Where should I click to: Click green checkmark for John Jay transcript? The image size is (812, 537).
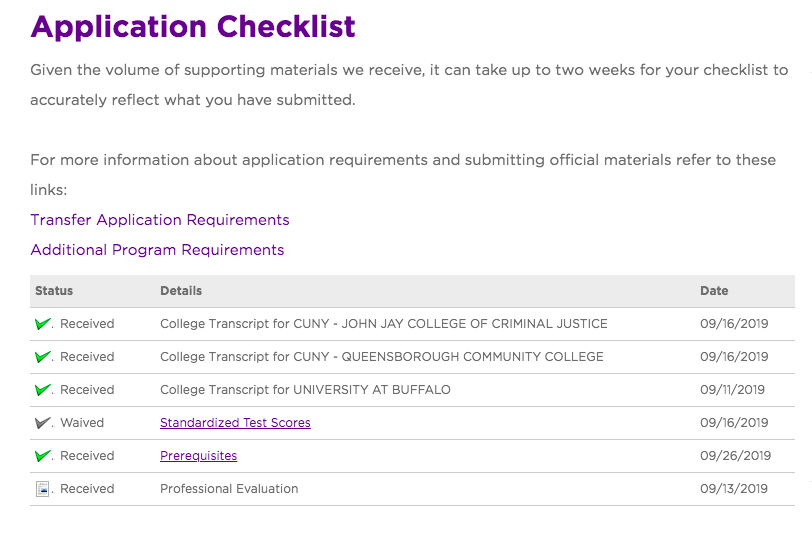[42, 324]
